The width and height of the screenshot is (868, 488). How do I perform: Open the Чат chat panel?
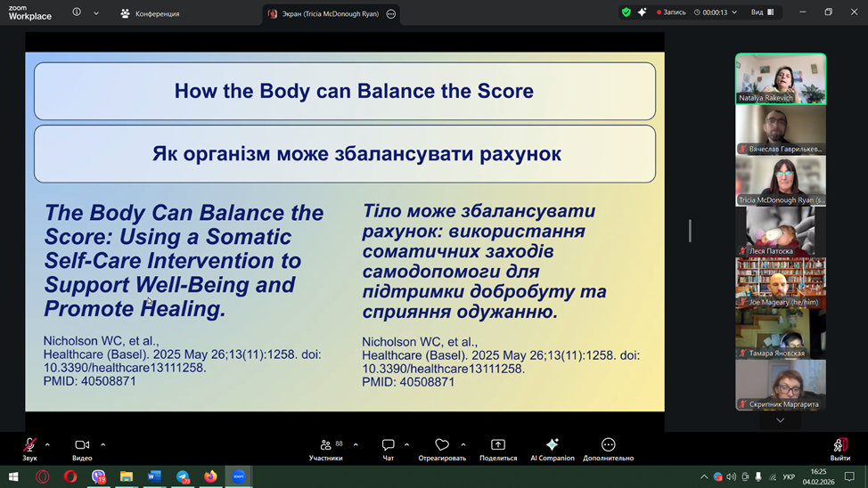click(388, 445)
